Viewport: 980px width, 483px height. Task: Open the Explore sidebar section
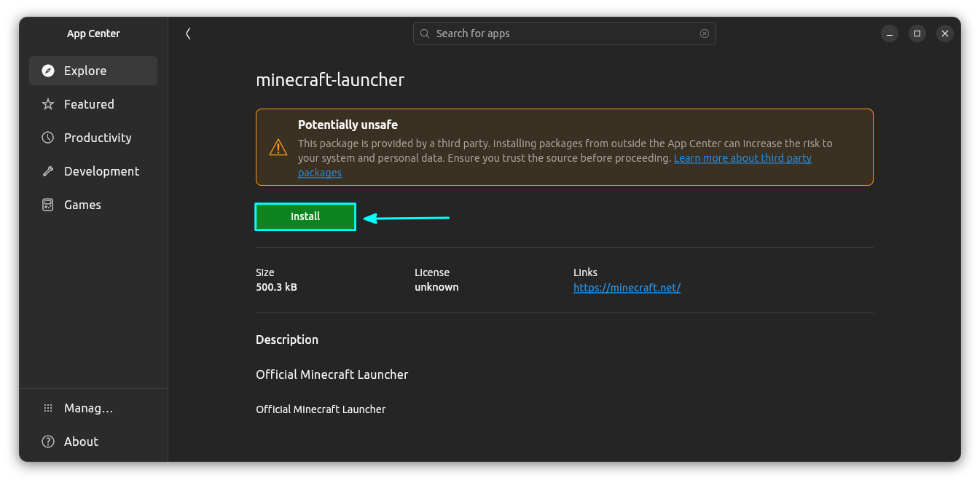coord(93,71)
